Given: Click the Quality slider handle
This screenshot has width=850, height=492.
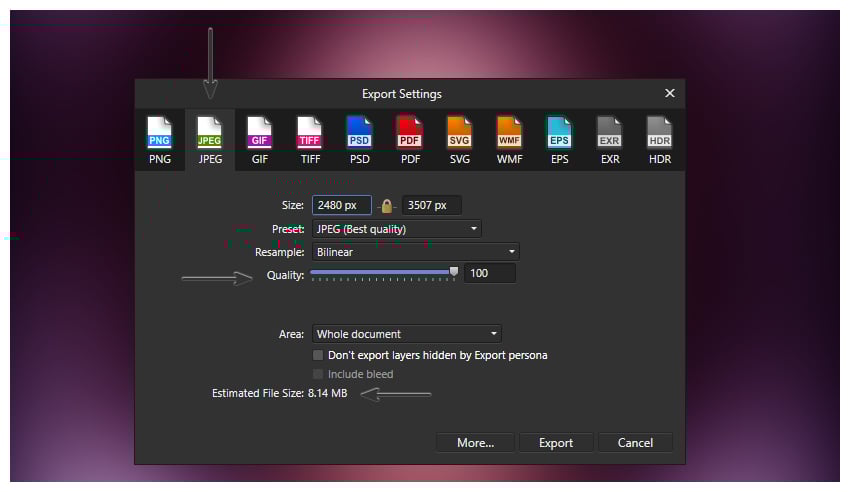Looking at the screenshot, I should click(454, 272).
